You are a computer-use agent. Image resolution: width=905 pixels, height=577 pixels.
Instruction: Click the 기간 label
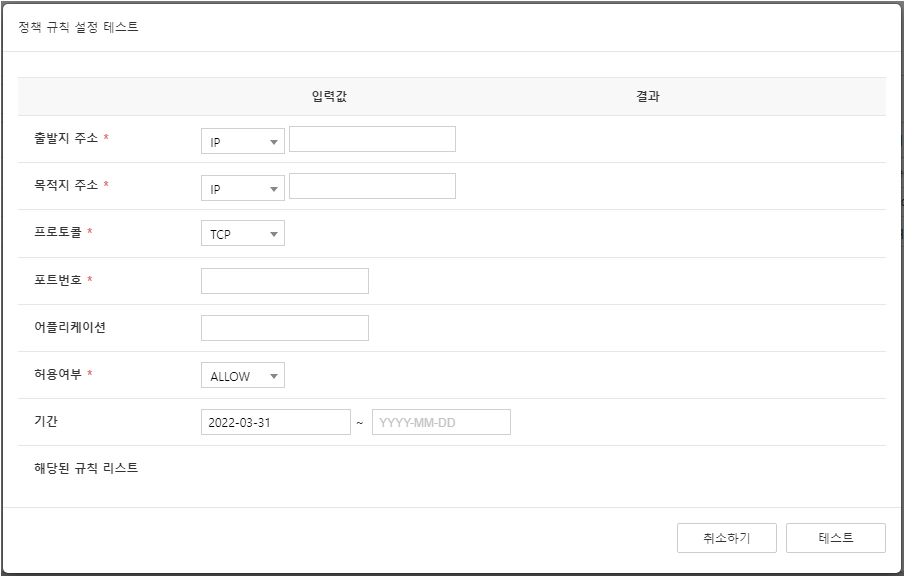coord(46,421)
